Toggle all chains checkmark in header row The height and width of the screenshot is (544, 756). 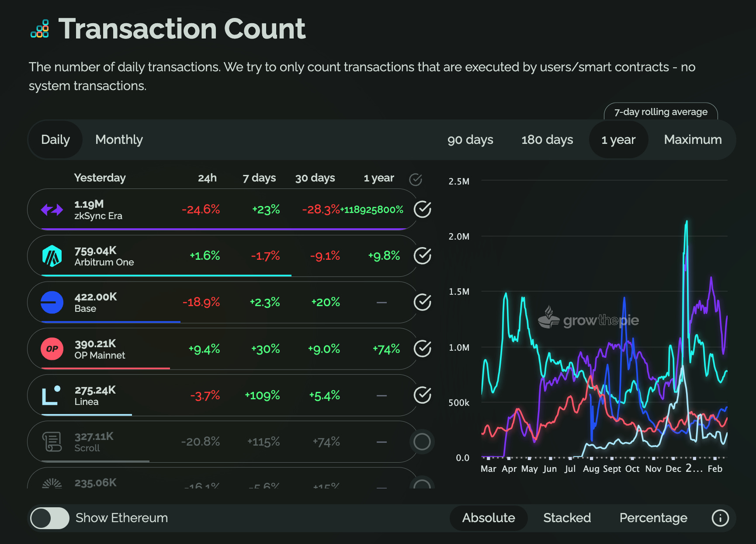pos(416,179)
